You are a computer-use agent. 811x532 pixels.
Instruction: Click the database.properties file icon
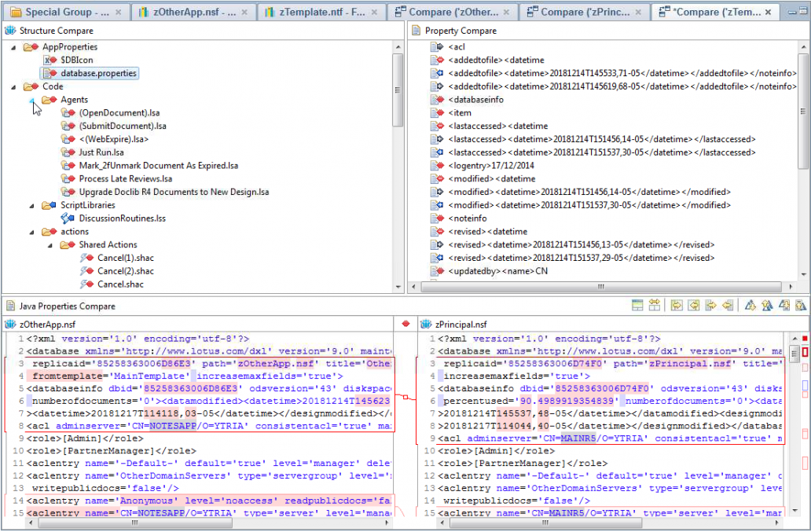point(50,73)
